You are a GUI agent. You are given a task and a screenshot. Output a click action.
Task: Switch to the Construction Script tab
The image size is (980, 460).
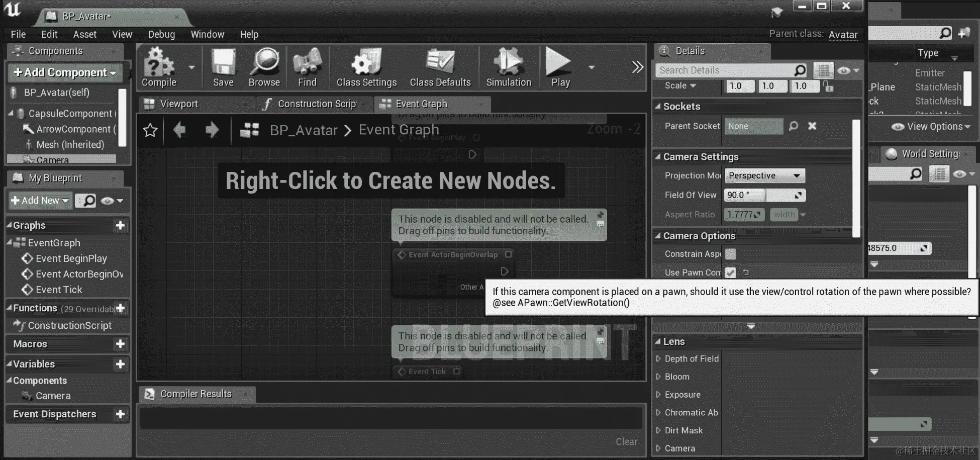[314, 104]
